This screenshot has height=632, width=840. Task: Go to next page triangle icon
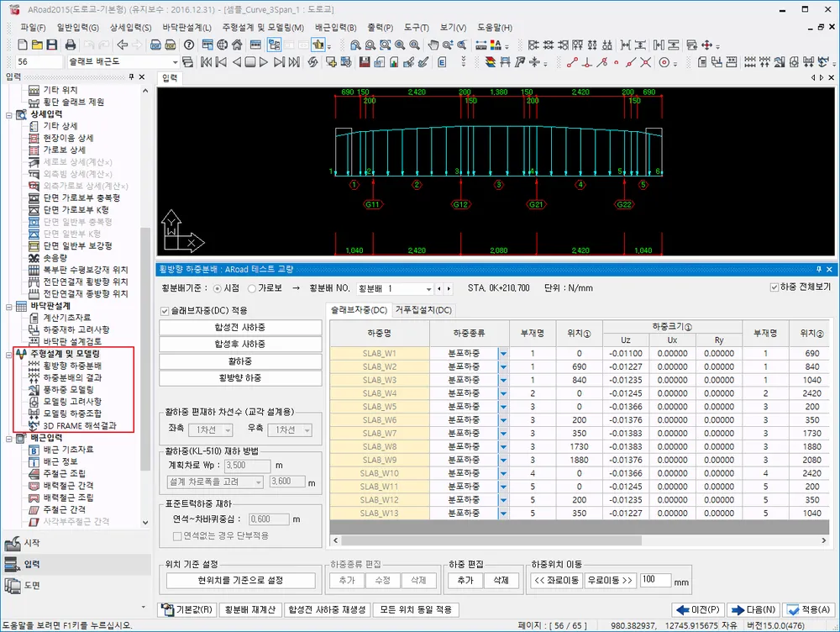(264, 62)
